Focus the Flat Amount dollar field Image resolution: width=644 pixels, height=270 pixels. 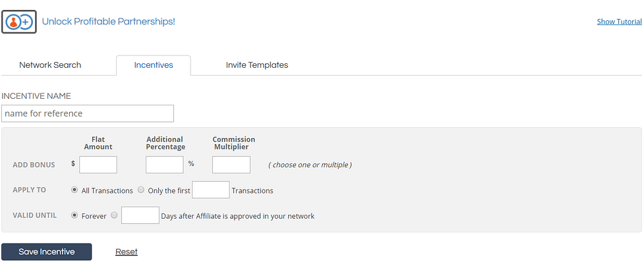pos(98,165)
